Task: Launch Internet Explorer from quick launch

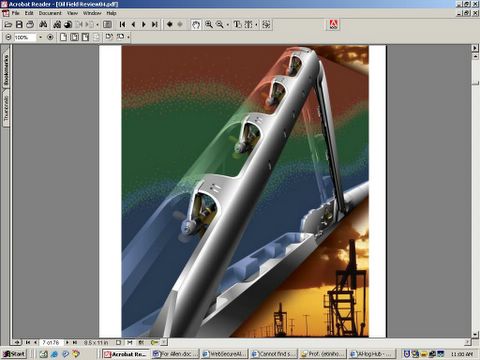Action: tap(54, 354)
